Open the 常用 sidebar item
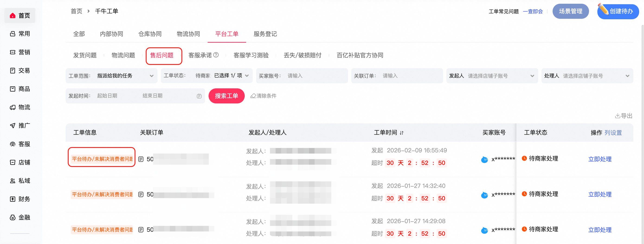Screen dimensions: 644x244 pos(20,34)
